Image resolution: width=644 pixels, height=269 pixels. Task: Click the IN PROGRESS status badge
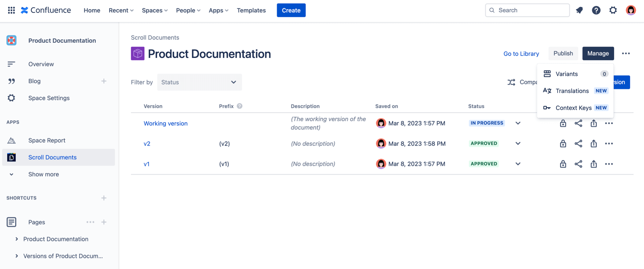click(487, 123)
